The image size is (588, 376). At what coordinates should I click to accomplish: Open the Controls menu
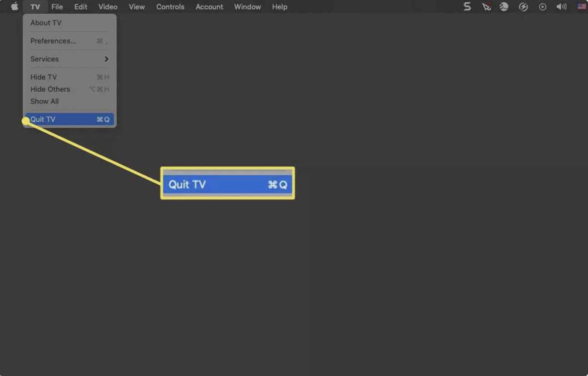(x=170, y=7)
